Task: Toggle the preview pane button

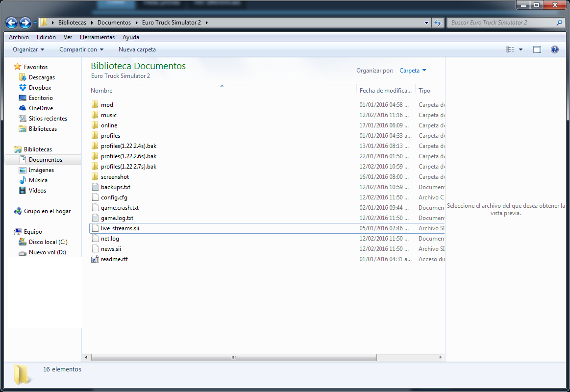Action: pyautogui.click(x=537, y=49)
